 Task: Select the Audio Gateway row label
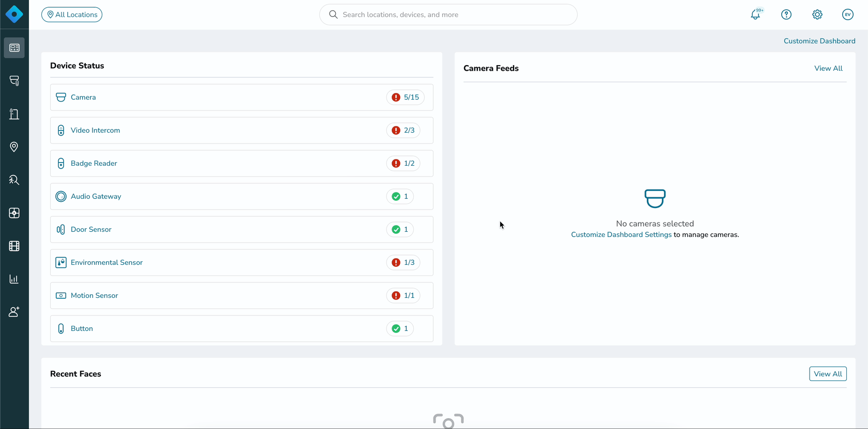[x=96, y=196]
